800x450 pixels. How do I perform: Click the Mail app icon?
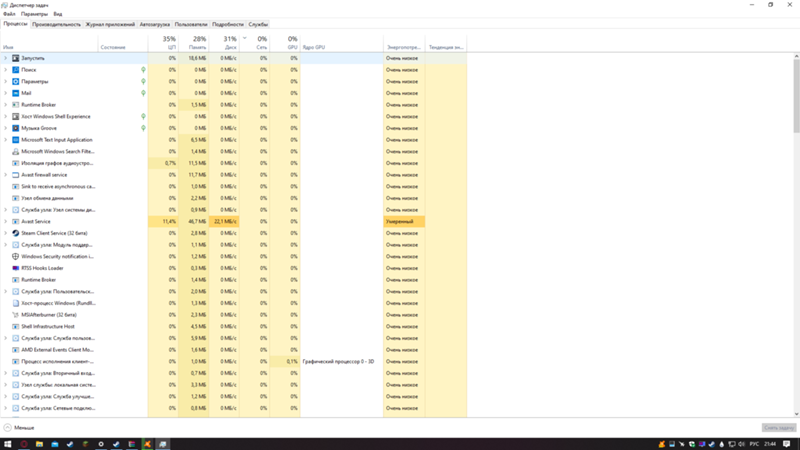click(15, 93)
